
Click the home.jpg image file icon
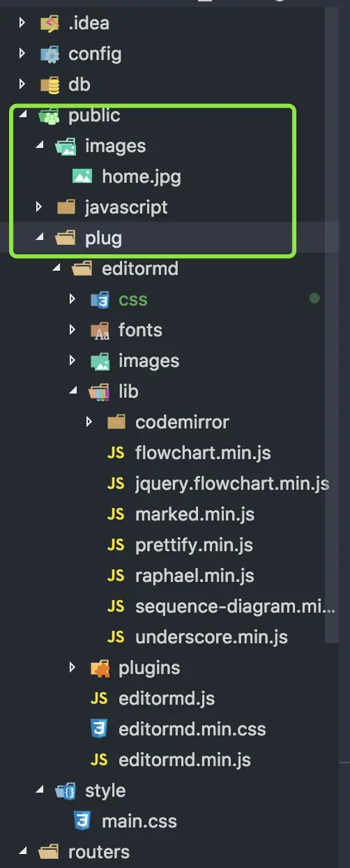(x=82, y=177)
